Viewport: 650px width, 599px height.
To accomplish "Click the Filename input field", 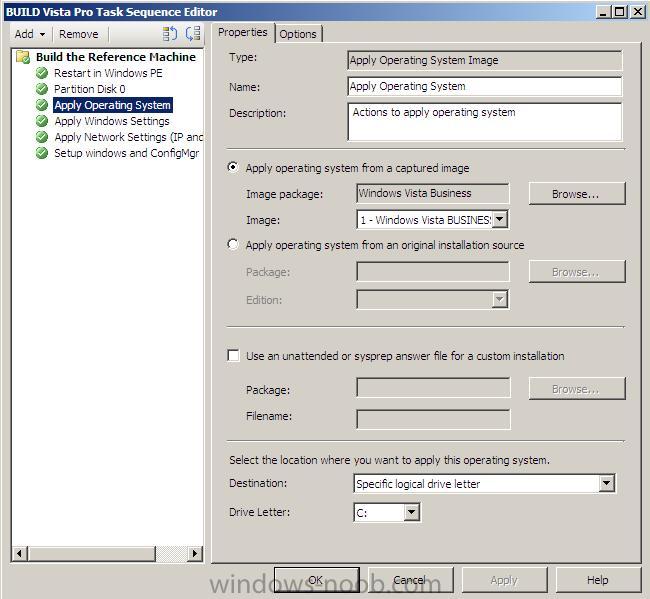I will point(433,420).
